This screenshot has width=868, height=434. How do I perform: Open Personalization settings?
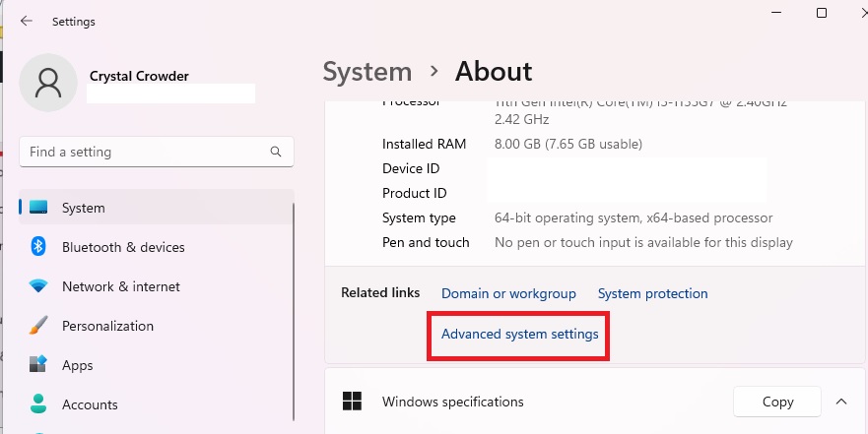tap(157, 325)
